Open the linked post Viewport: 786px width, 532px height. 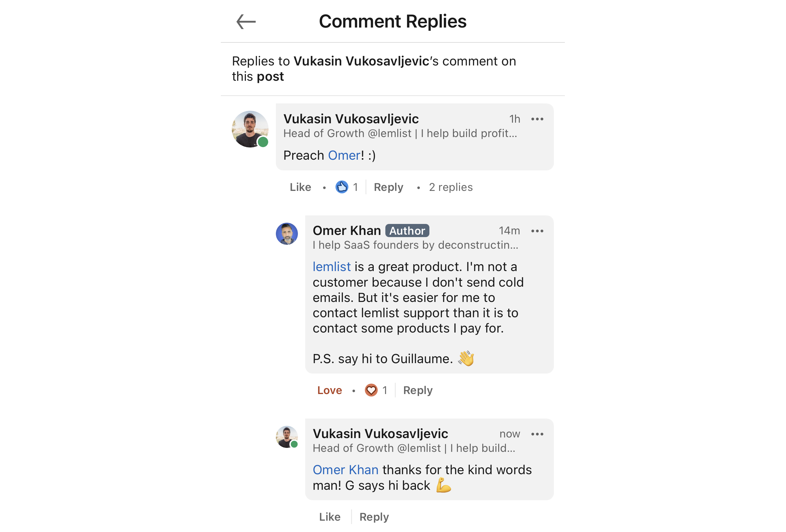click(270, 76)
